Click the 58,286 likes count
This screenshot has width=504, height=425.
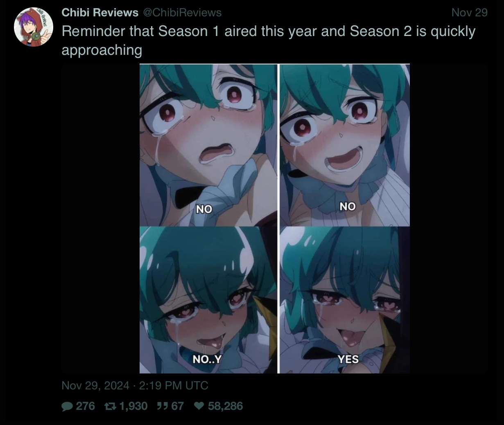coord(226,406)
